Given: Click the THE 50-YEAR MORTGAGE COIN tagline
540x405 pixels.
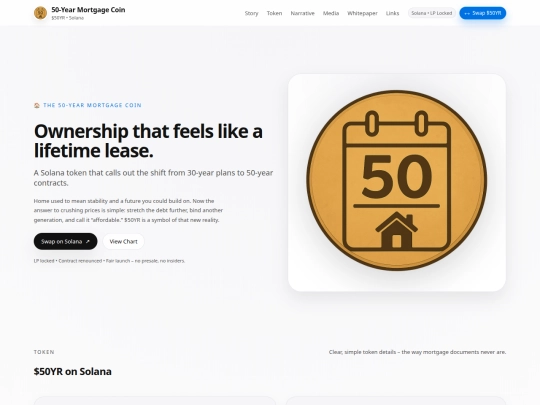Looking at the screenshot, I should click(x=92, y=105).
